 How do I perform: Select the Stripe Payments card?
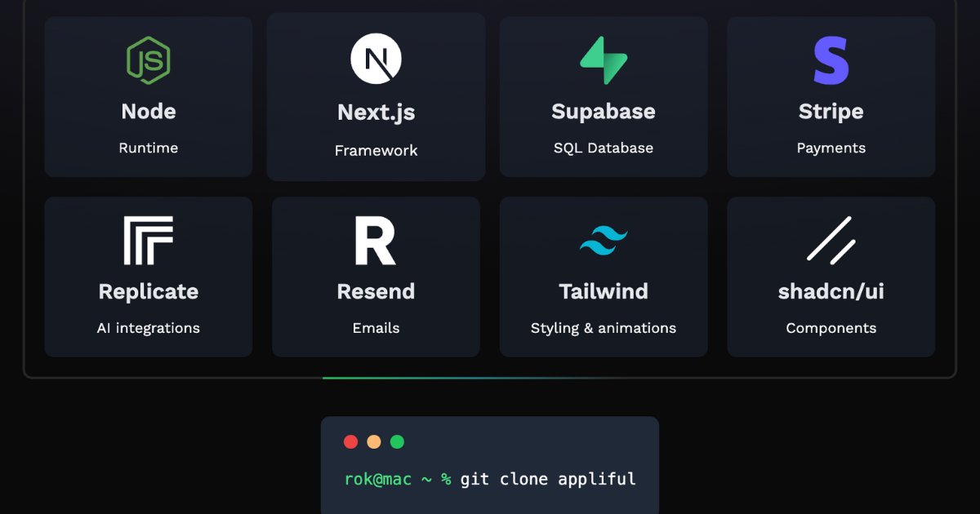[831, 96]
